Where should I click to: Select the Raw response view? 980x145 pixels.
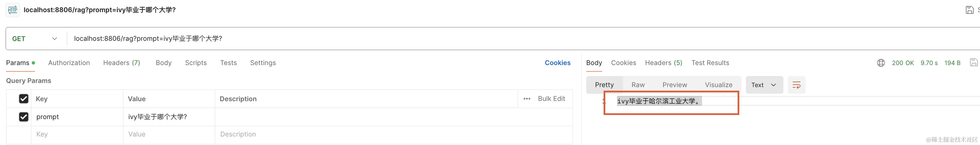[x=638, y=85]
